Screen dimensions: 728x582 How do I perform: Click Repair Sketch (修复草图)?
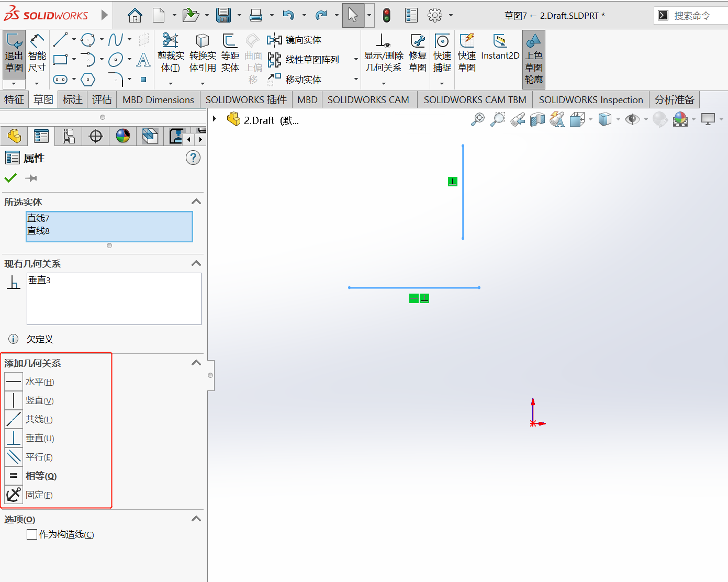[418, 53]
